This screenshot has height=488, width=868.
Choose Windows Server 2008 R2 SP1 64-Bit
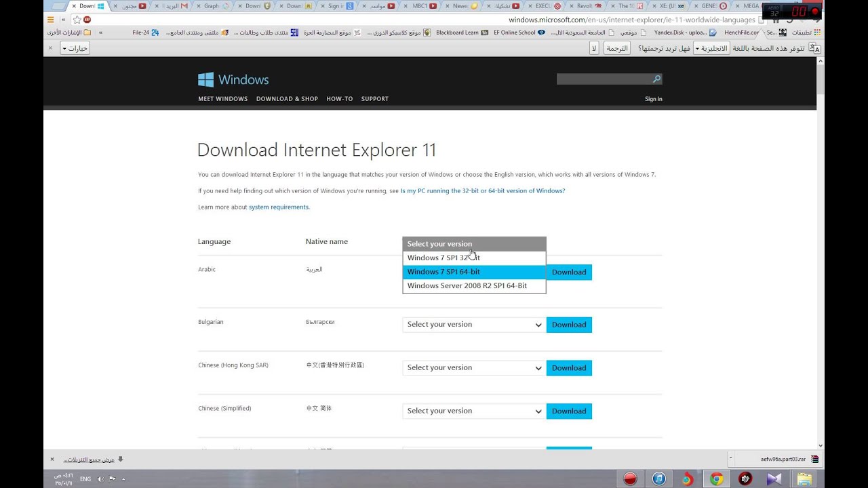[x=474, y=286]
